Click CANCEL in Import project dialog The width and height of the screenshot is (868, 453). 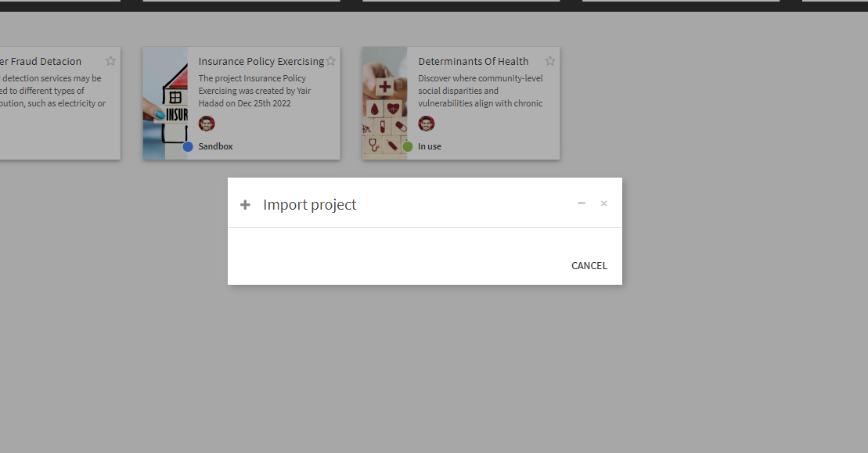pyautogui.click(x=589, y=265)
